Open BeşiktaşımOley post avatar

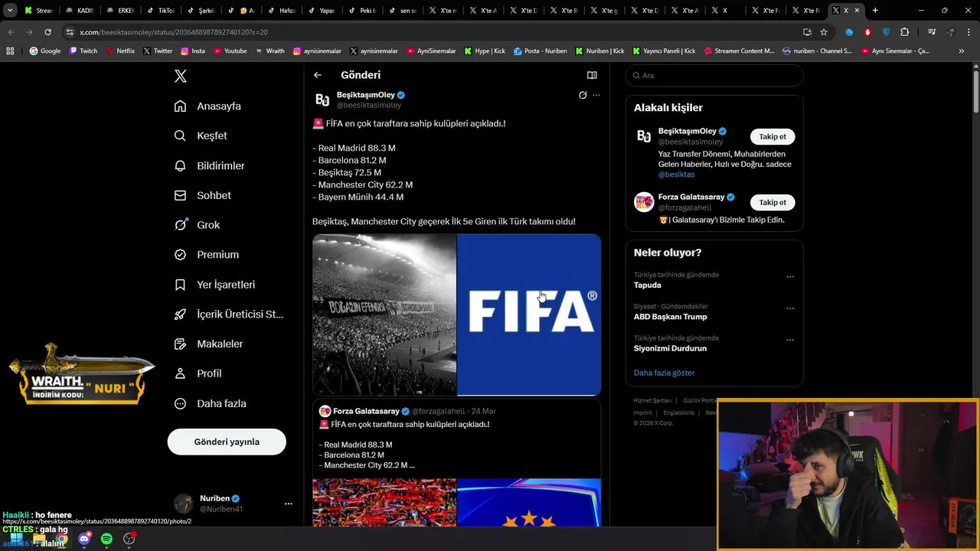point(322,99)
